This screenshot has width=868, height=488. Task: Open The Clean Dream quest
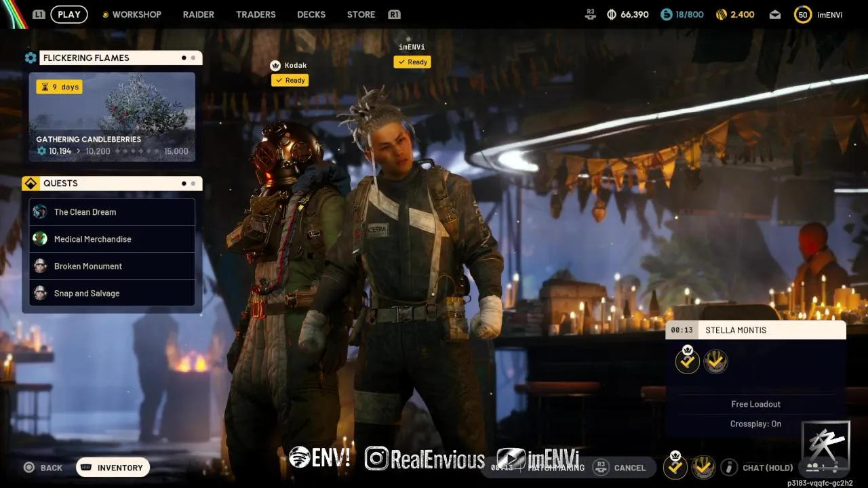pos(112,212)
